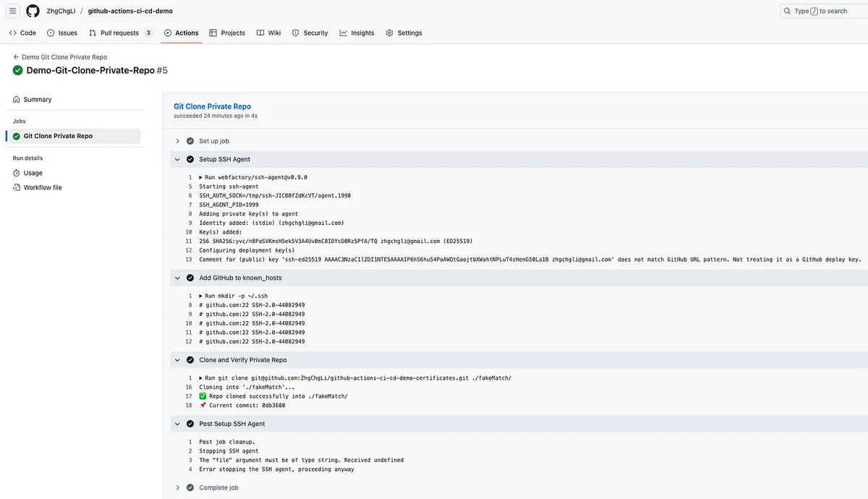Click the Setup SSH Agent status checkmark
Viewport: 868px width, 499px height.
(x=190, y=159)
